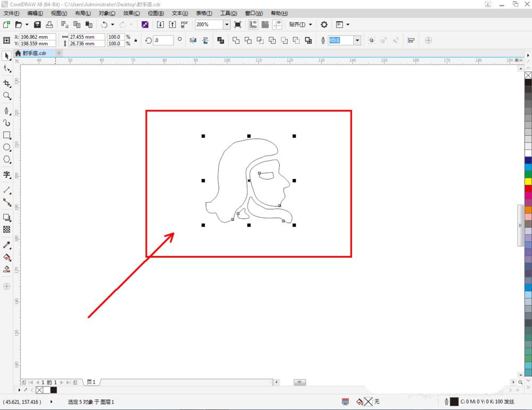Viewport: 532px width, 410px height.
Task: Open the outline width dropdown
Action: click(x=358, y=40)
